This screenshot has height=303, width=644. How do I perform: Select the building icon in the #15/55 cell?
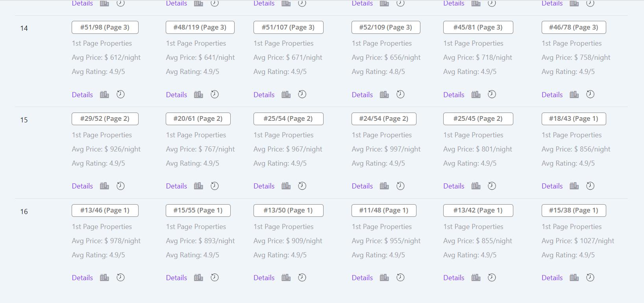tap(198, 277)
